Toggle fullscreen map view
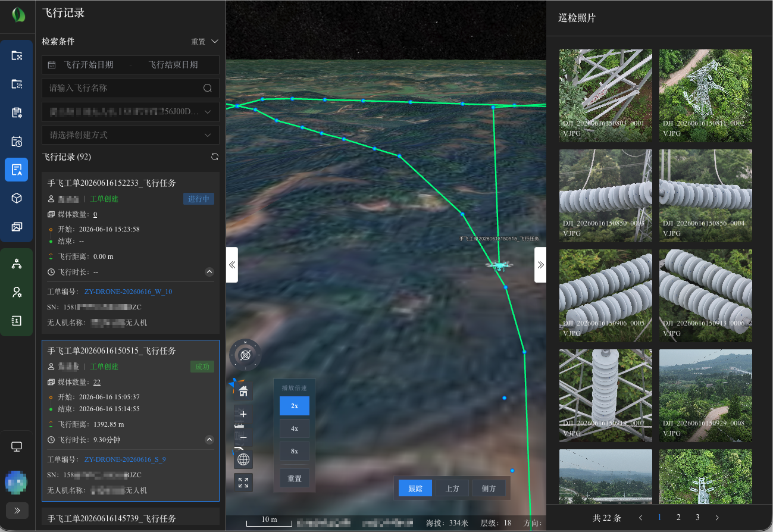773x532 pixels. pyautogui.click(x=243, y=483)
